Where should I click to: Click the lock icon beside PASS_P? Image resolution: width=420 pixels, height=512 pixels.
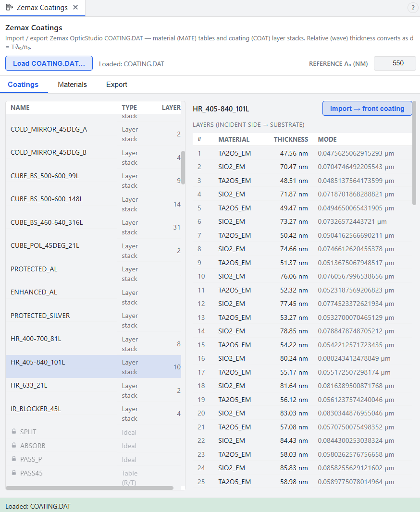[14, 459]
